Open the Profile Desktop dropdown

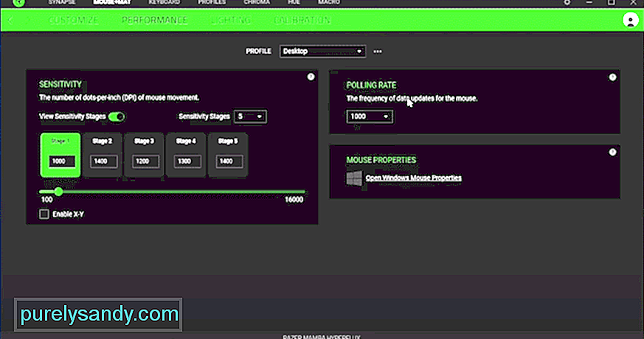pyautogui.click(x=323, y=52)
